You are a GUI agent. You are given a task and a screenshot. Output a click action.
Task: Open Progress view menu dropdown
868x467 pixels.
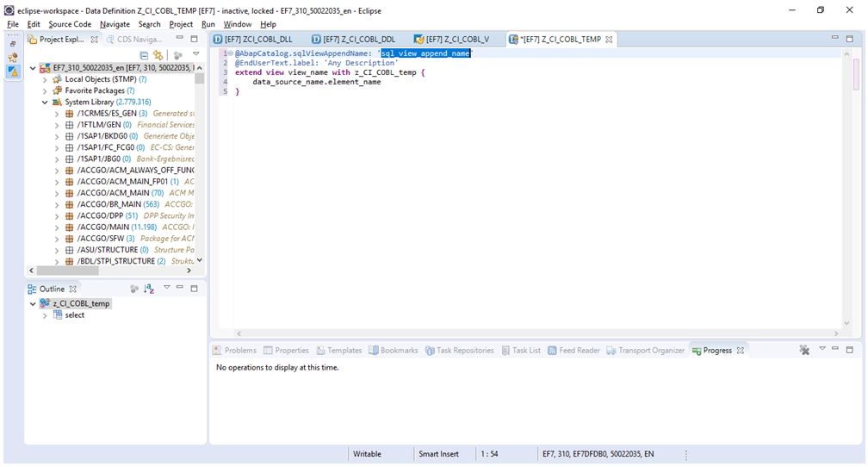coord(822,348)
